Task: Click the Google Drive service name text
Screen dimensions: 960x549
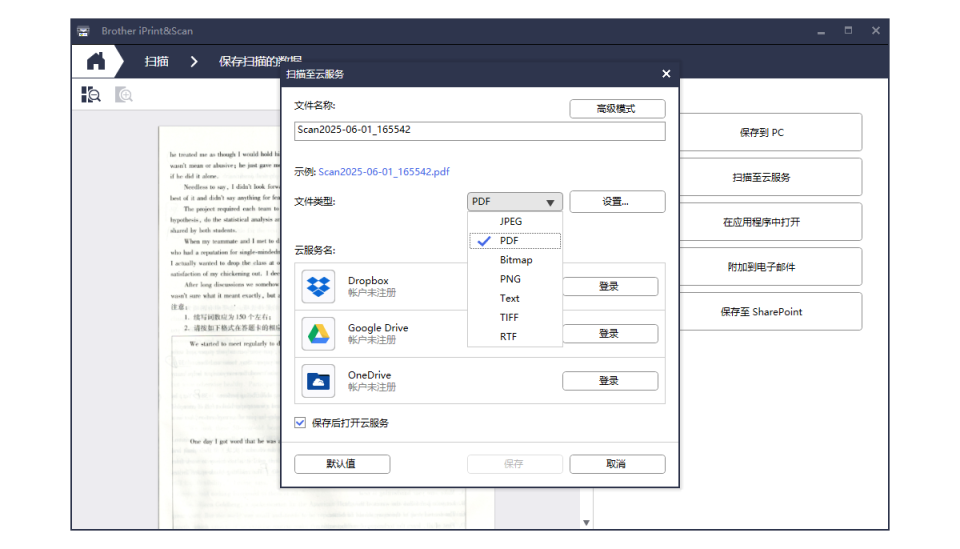Action: click(378, 328)
